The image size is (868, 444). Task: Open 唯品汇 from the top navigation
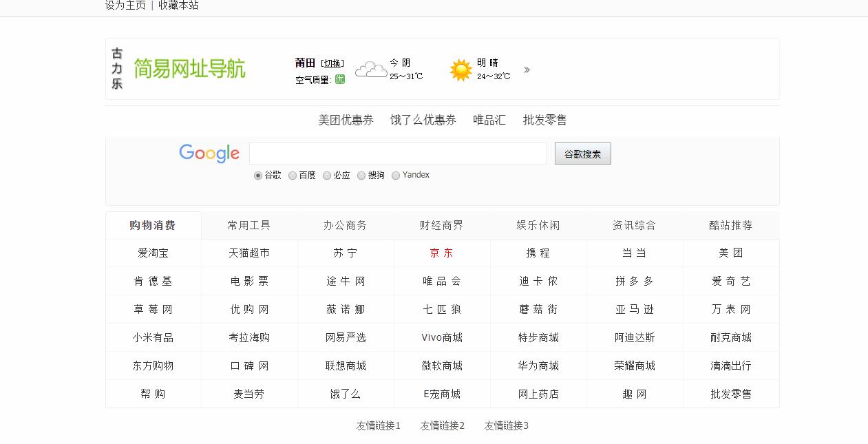[489, 119]
